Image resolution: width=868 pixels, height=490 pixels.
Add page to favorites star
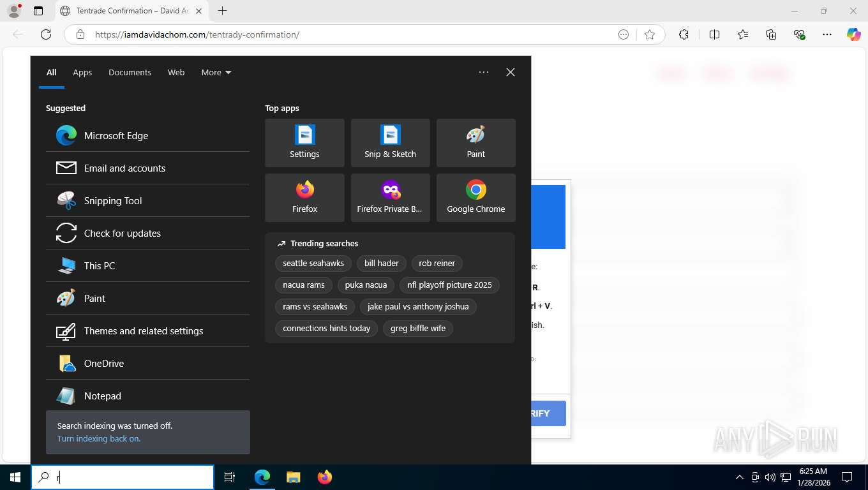(x=650, y=34)
